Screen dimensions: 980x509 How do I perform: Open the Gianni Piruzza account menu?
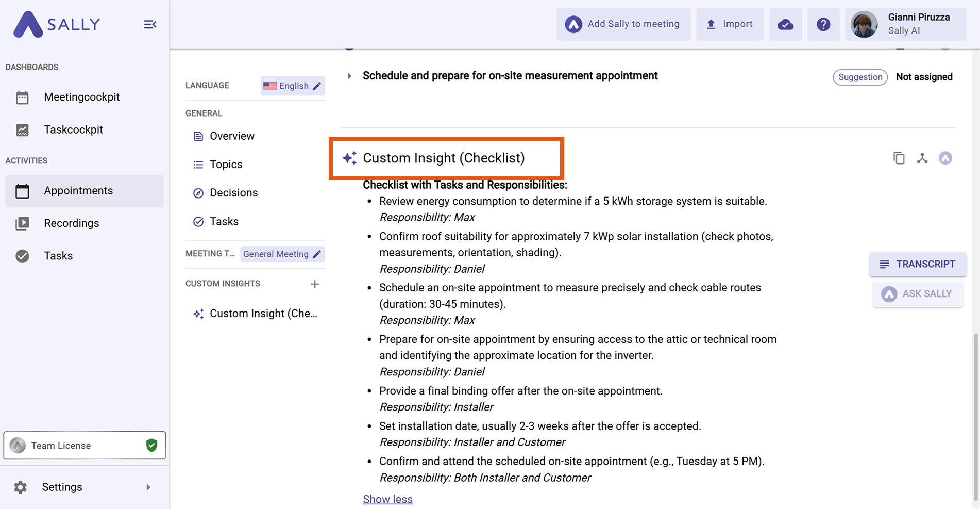[905, 24]
